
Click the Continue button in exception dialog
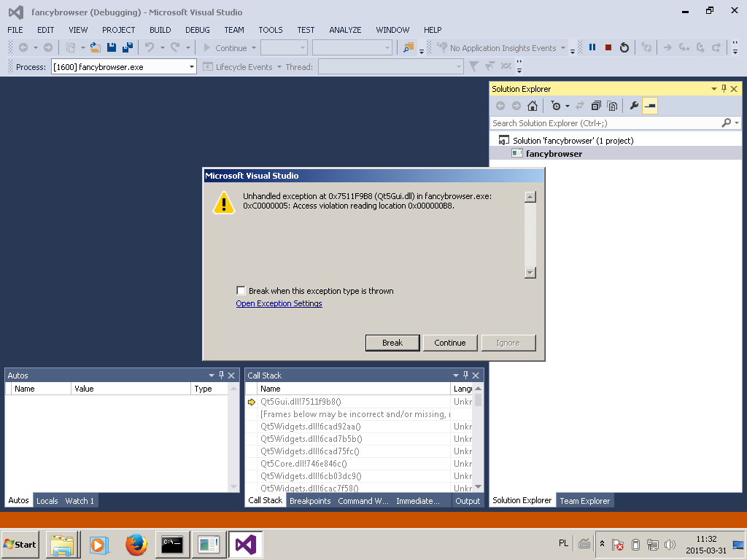(449, 343)
